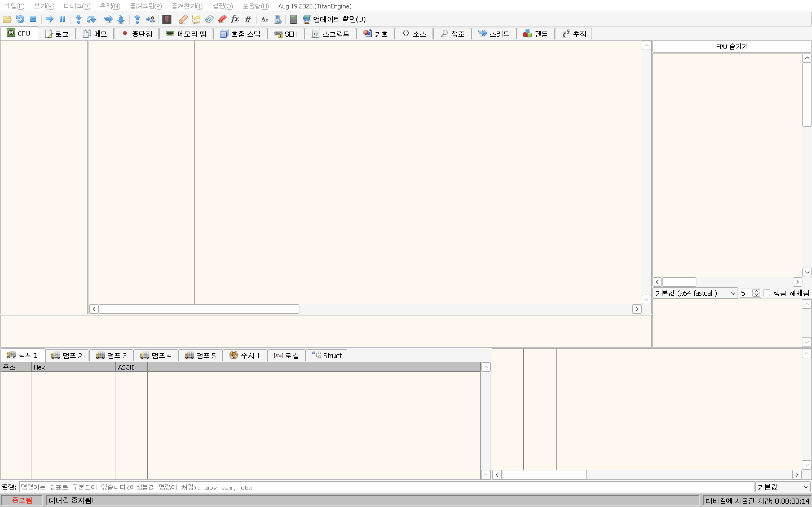Open the 디버그(D) menu
This screenshot has height=507, width=812.
pyautogui.click(x=77, y=6)
